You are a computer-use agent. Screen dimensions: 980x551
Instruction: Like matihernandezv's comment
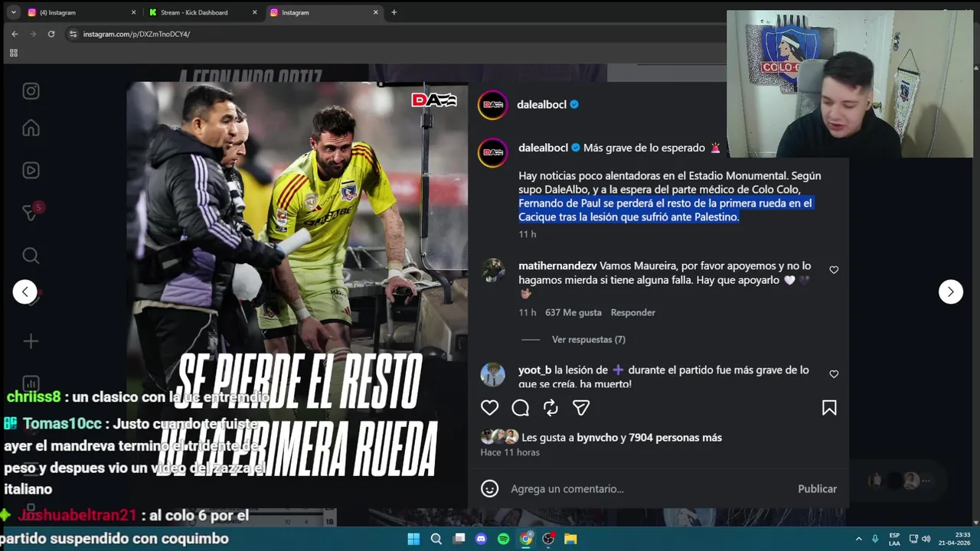coord(834,270)
